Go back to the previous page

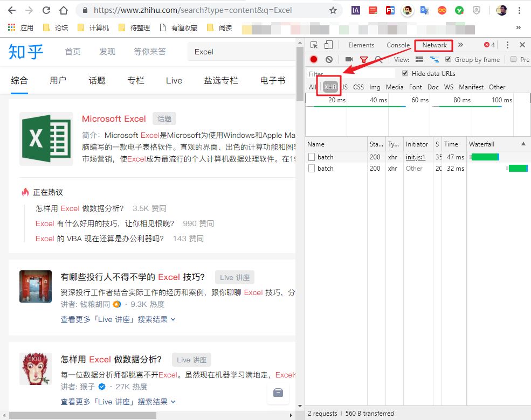tap(12, 10)
